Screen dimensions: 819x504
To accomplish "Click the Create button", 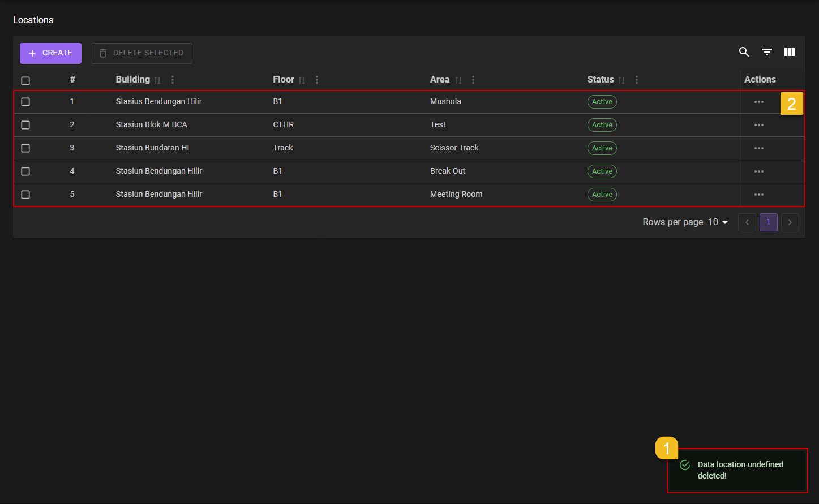I will click(x=50, y=53).
